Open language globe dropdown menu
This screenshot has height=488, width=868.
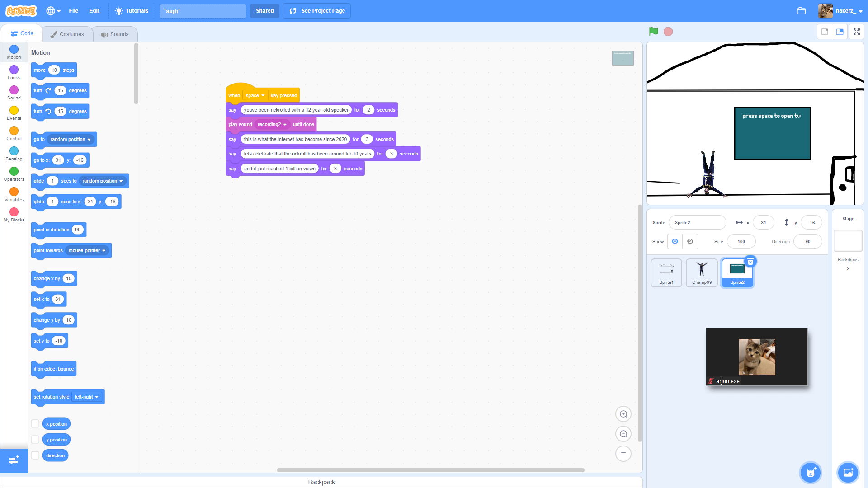[53, 11]
